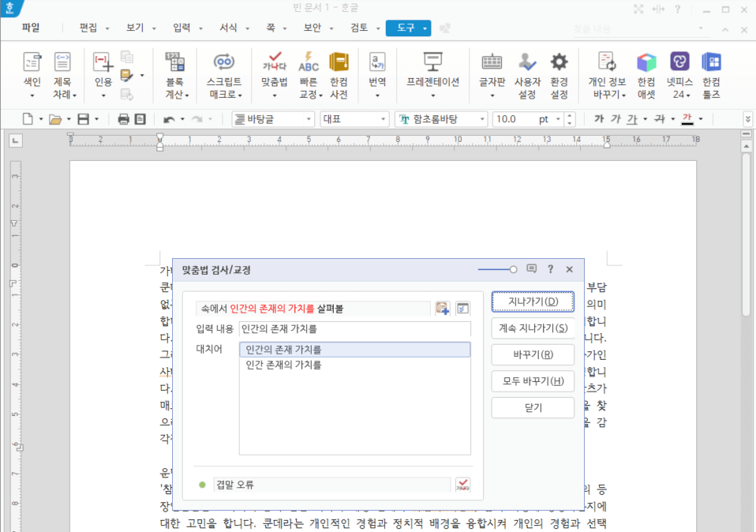This screenshot has height=532, width=756.
Task: Toggle italic 가 formatting
Action: click(616, 118)
